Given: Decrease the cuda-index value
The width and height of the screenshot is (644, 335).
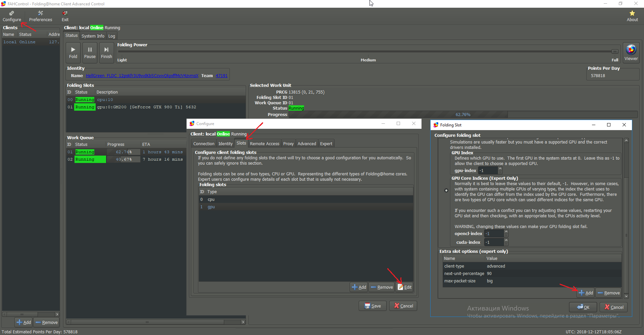Looking at the screenshot, I should (x=506, y=244).
